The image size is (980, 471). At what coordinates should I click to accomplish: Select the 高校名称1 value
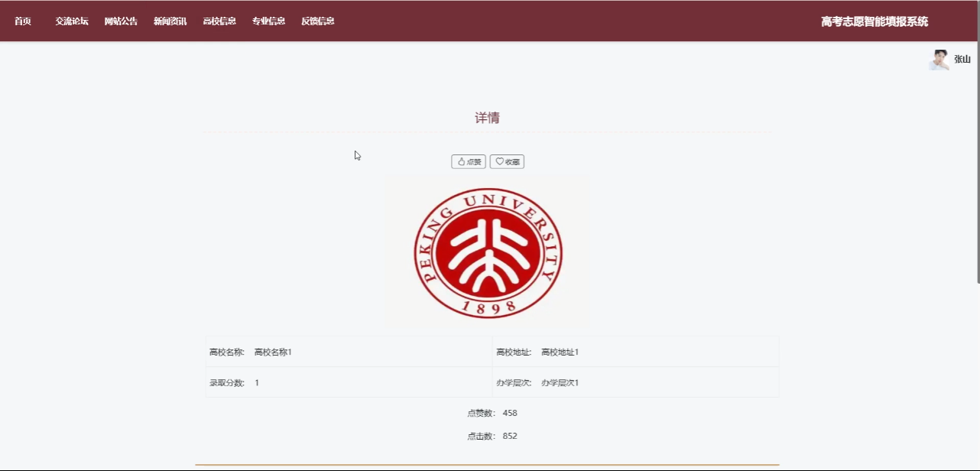click(273, 352)
